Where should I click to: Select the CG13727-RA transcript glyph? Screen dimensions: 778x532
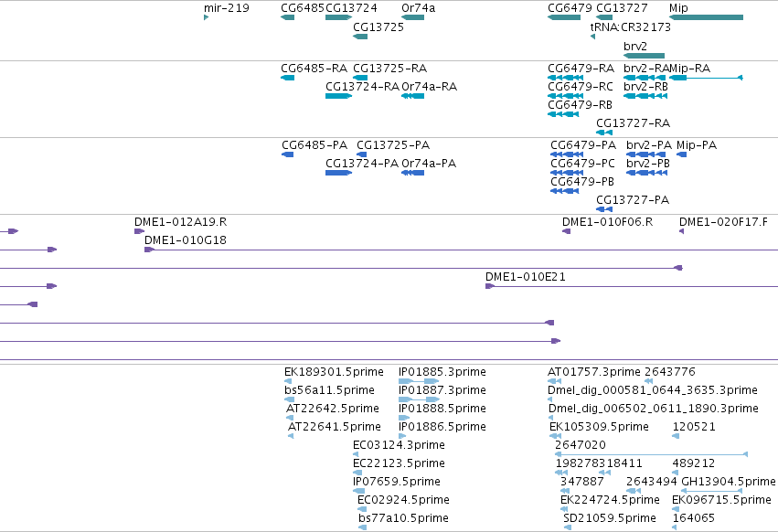pyautogui.click(x=604, y=133)
